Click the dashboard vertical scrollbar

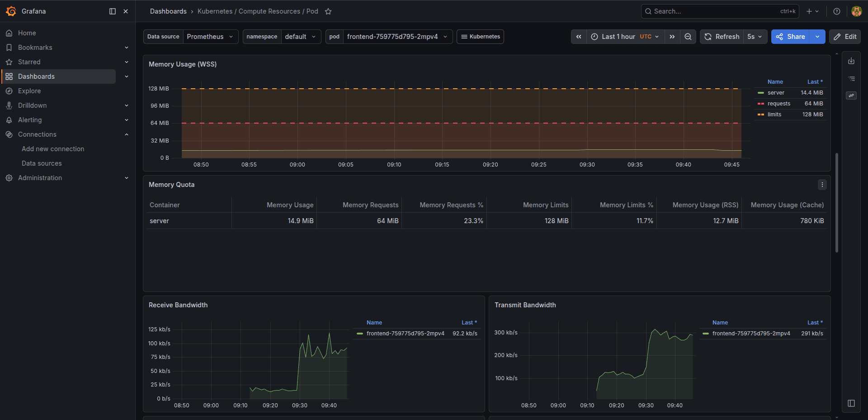point(837,203)
